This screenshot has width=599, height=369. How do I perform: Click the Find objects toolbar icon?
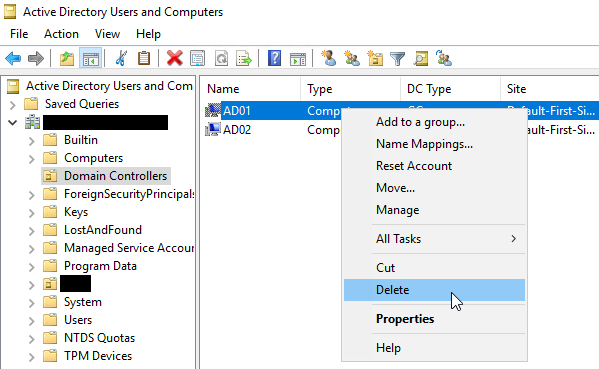tap(421, 58)
